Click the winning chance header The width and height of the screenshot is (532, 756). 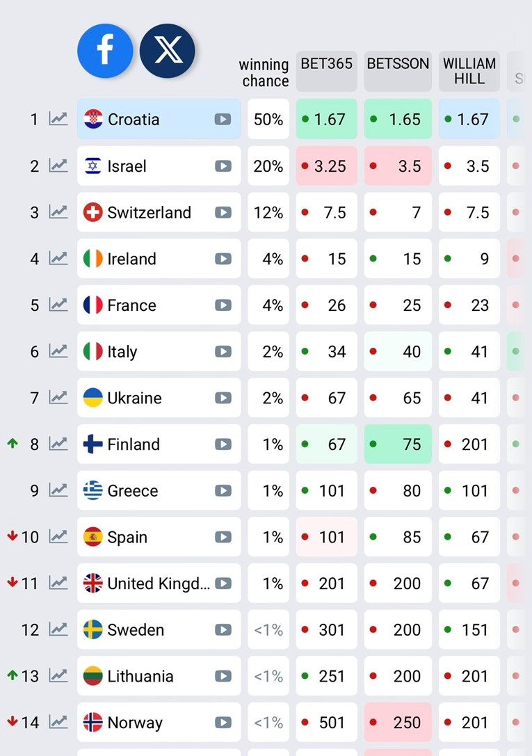[264, 72]
